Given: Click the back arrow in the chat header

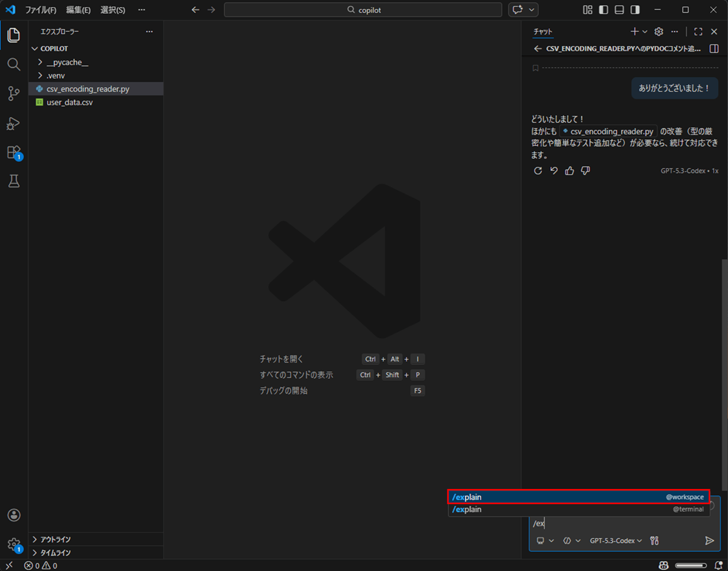Looking at the screenshot, I should coord(537,48).
